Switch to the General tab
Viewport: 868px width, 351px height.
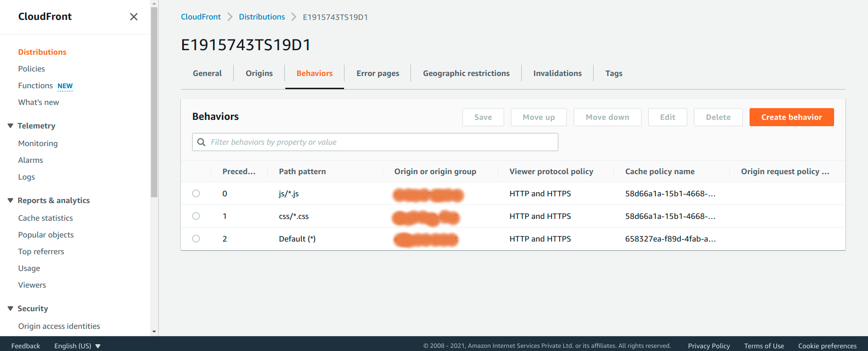tap(207, 73)
